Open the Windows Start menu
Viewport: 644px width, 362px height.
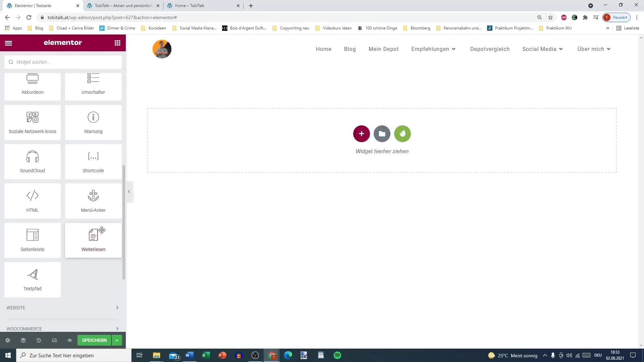pos(8,355)
